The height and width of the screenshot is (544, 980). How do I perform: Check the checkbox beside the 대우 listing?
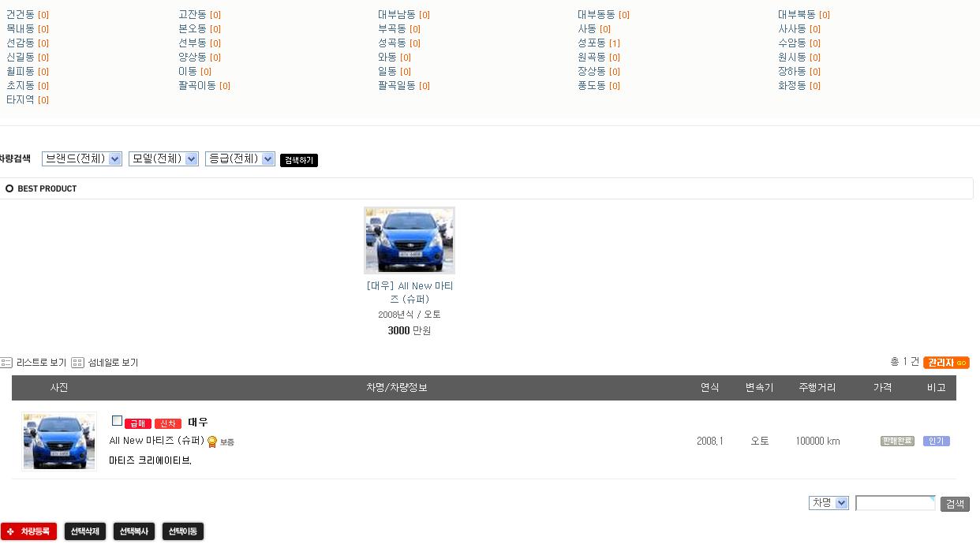click(x=117, y=421)
